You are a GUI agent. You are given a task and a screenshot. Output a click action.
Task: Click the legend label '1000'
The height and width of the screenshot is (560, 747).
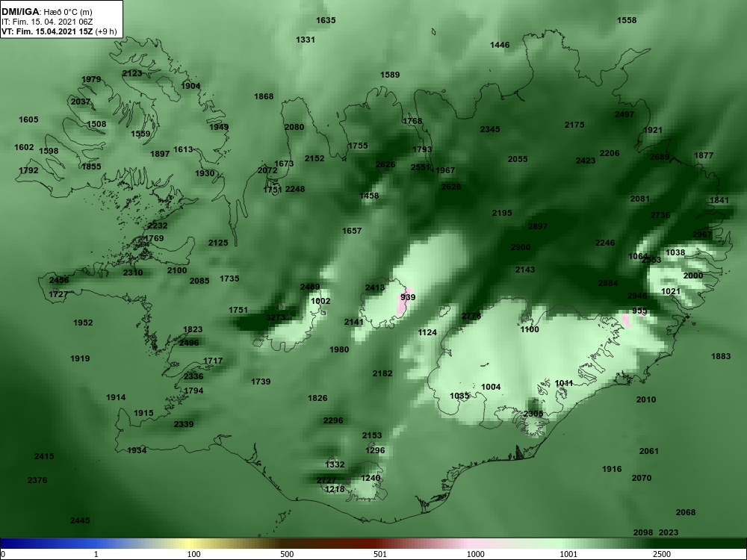pyautogui.click(x=475, y=554)
